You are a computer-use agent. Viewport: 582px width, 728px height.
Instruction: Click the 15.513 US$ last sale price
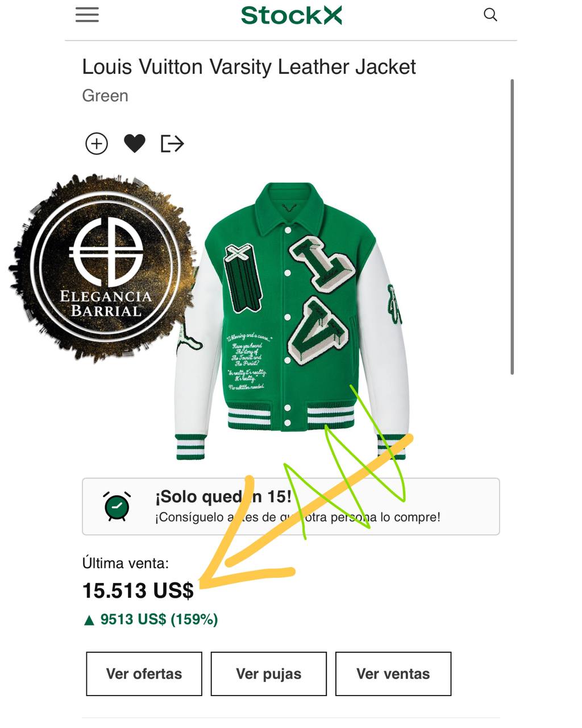tap(138, 590)
